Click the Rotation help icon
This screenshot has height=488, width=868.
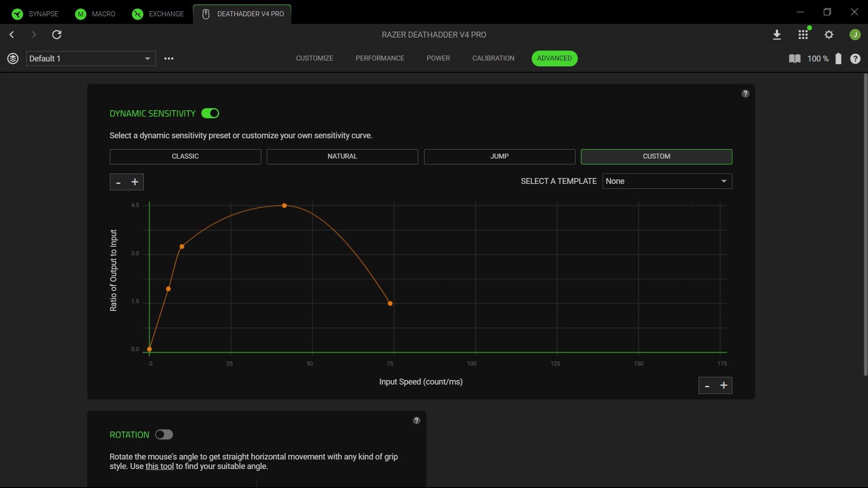pos(417,420)
